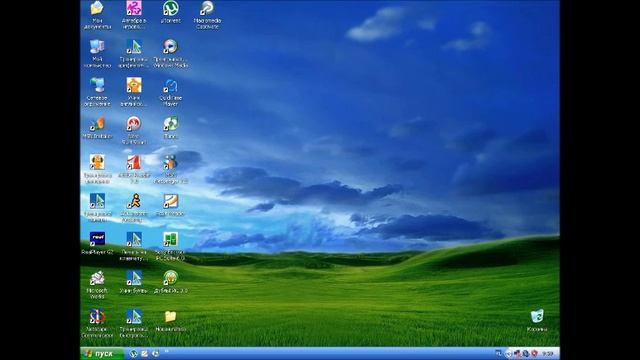Open the iTunes green disc shortcut
640x360 pixels.
(171, 124)
